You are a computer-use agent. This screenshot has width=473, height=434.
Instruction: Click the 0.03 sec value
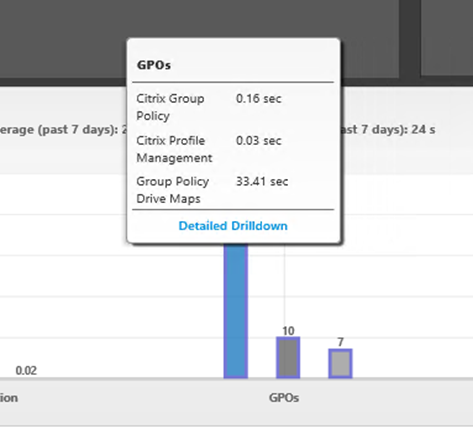pyautogui.click(x=259, y=141)
